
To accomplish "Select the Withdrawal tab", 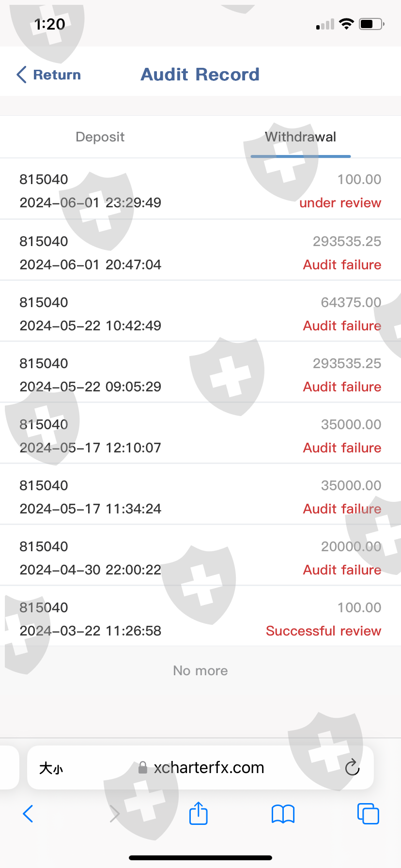I will click(300, 137).
